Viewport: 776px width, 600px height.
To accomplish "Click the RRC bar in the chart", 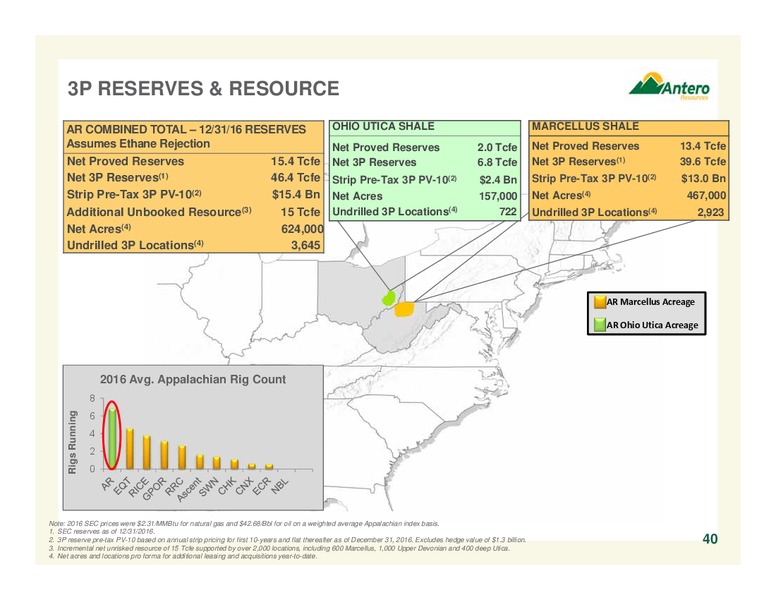I will [x=182, y=457].
